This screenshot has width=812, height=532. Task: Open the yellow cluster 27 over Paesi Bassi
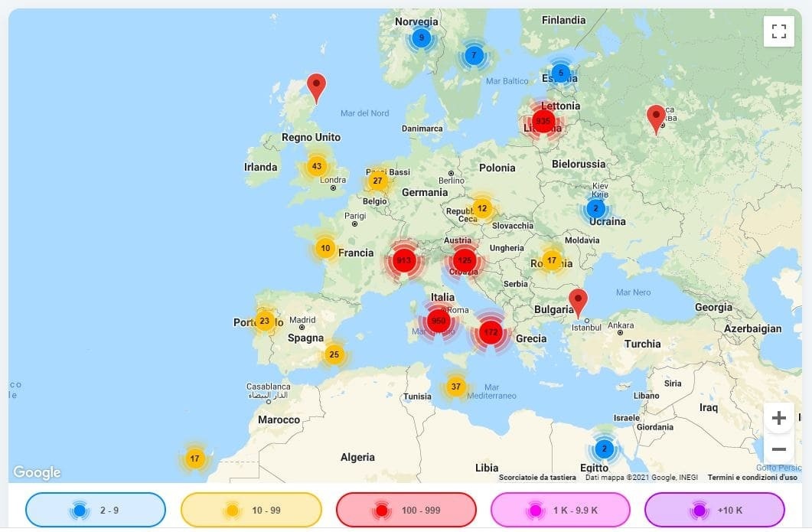click(x=377, y=181)
